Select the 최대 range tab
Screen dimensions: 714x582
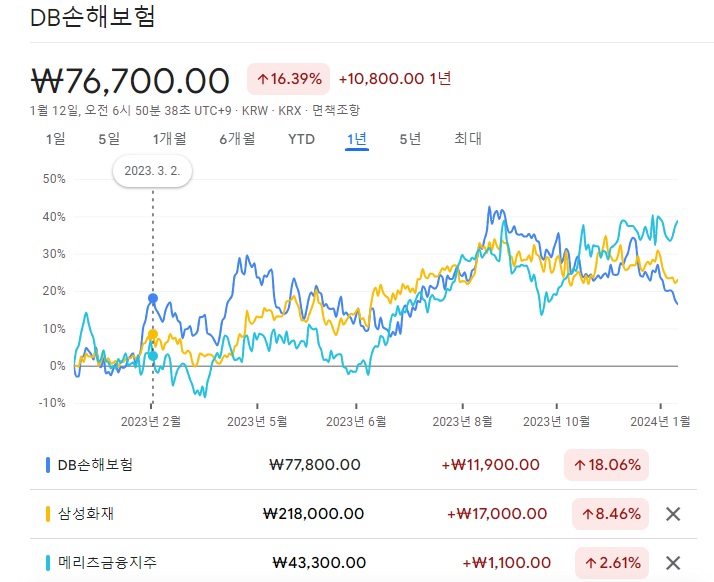468,139
